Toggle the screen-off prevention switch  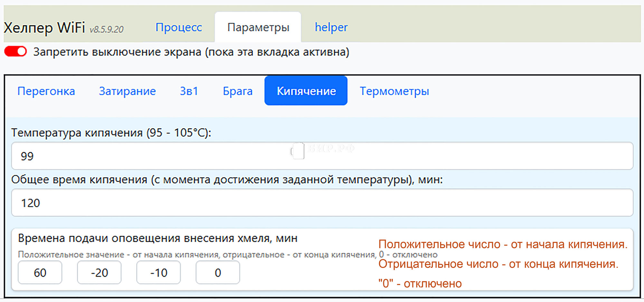(15, 52)
